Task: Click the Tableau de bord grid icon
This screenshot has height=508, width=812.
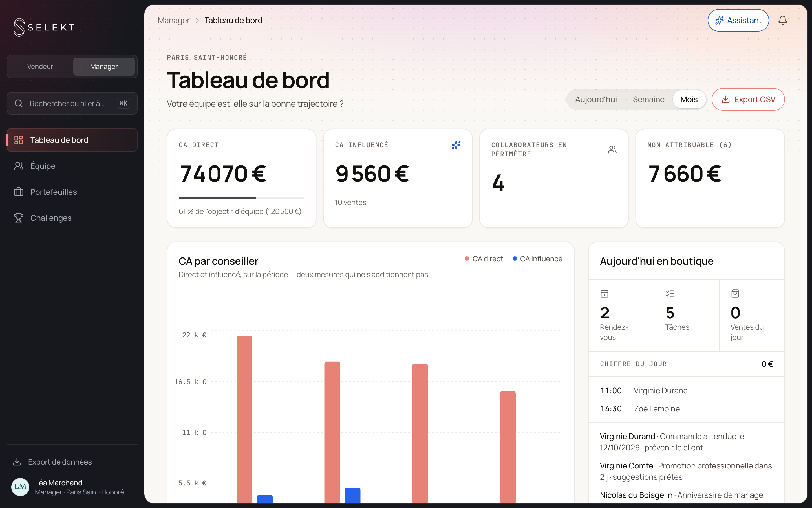Action: 18,140
